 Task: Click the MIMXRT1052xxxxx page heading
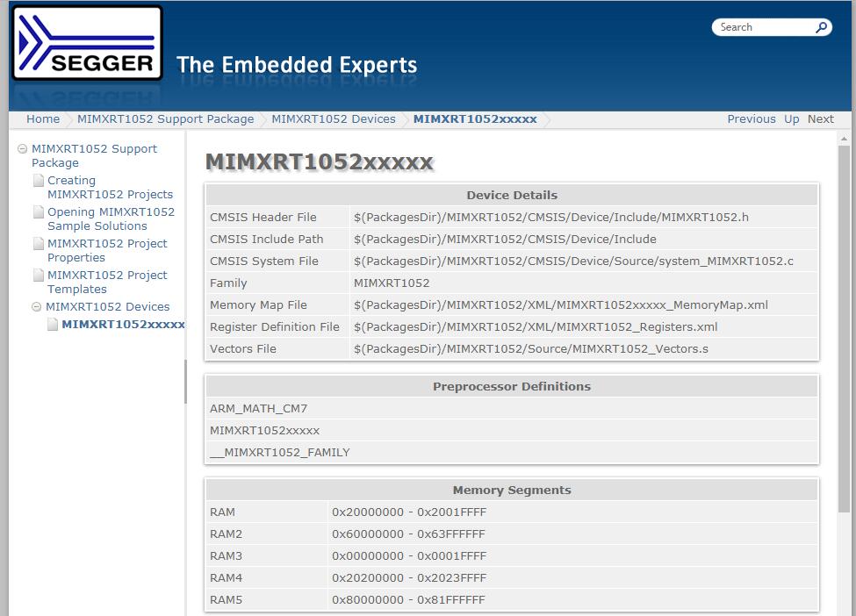pyautogui.click(x=320, y=162)
